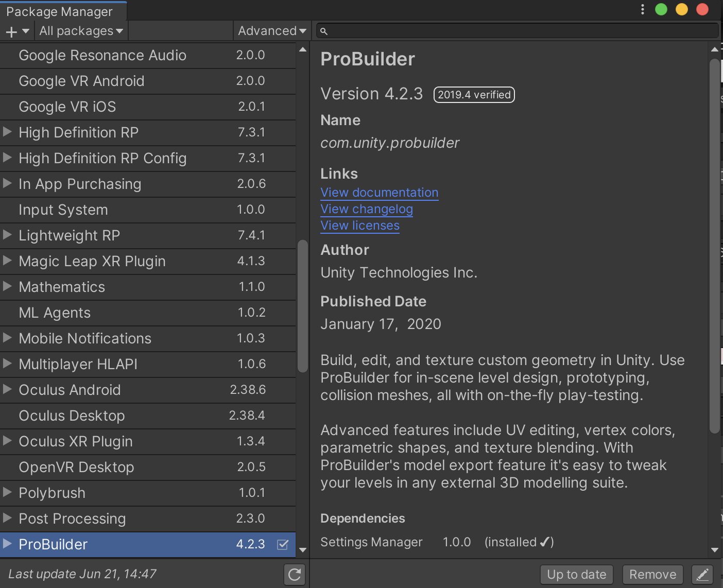
Task: Expand the High Definition RP package
Action: 8,132
